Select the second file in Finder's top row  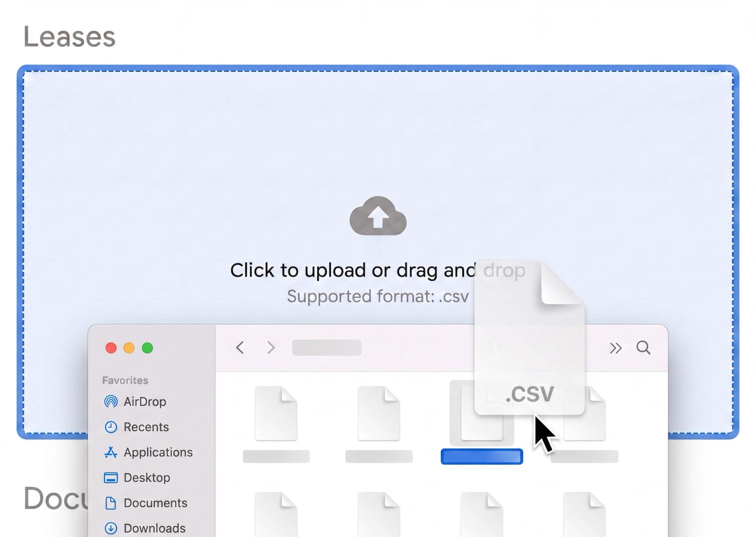(x=379, y=424)
